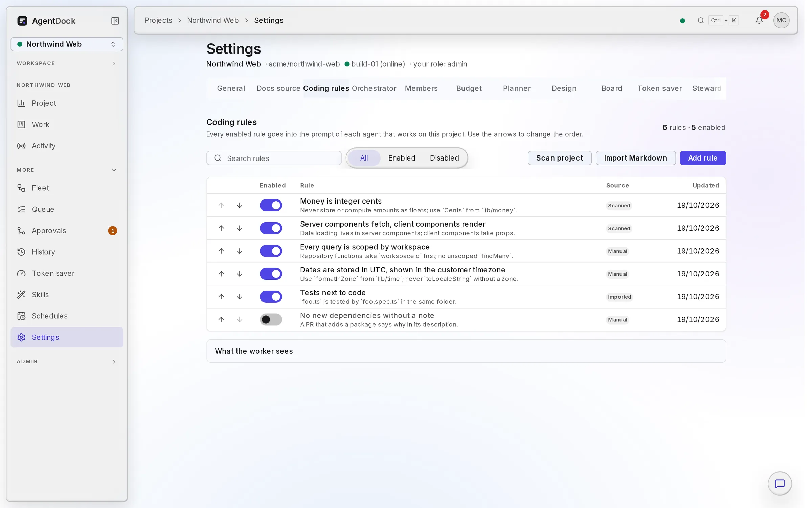Click the header search magnifier icon
Screen dimensions: 812x508
coord(701,20)
